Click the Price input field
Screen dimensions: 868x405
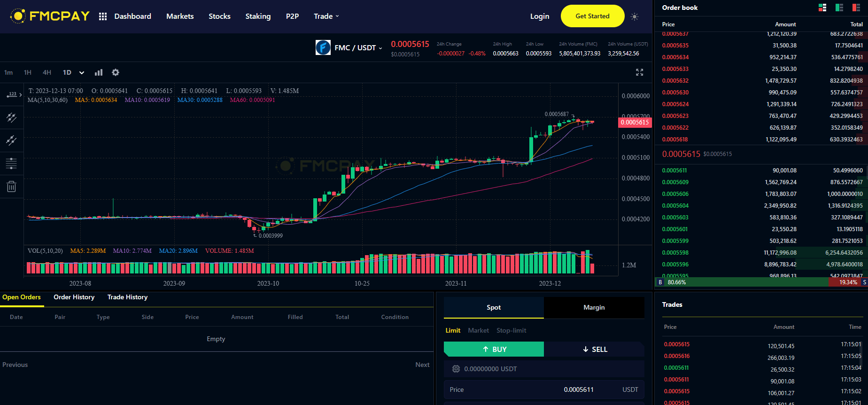(x=544, y=389)
